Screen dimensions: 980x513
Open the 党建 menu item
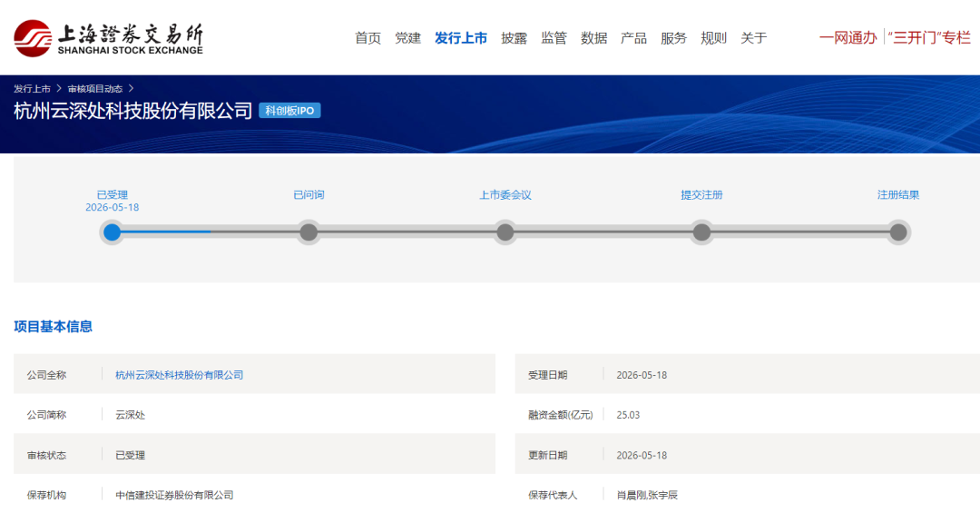pyautogui.click(x=407, y=38)
